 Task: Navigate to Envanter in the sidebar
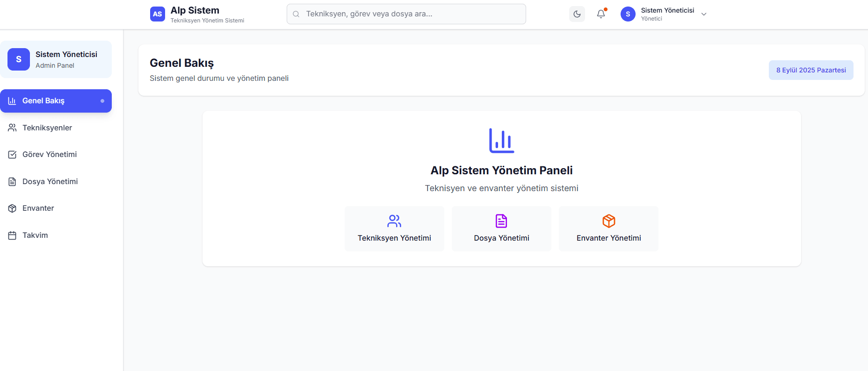pyautogui.click(x=38, y=208)
